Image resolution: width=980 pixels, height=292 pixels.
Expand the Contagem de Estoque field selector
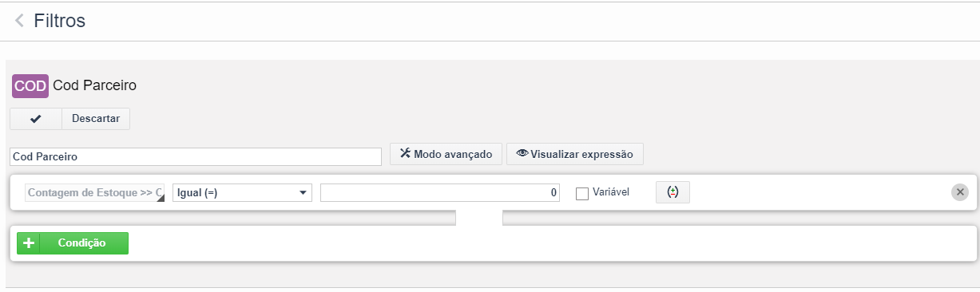coord(95,193)
